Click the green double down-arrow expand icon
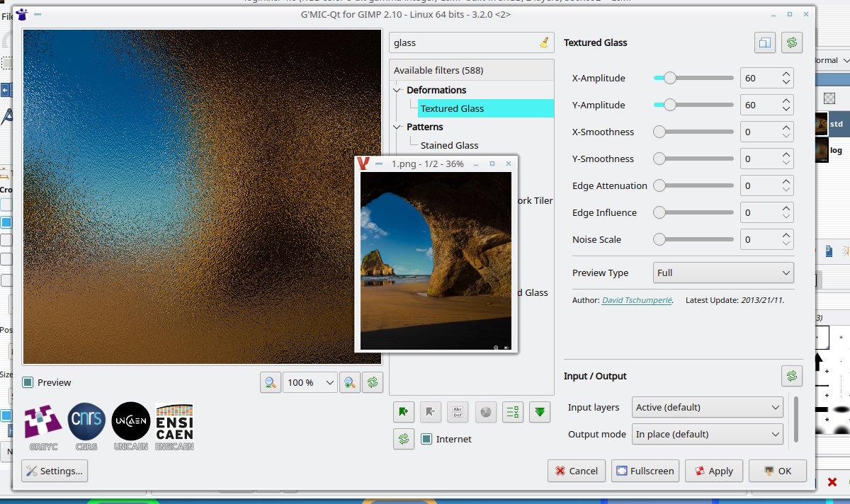850x504 pixels. click(540, 412)
